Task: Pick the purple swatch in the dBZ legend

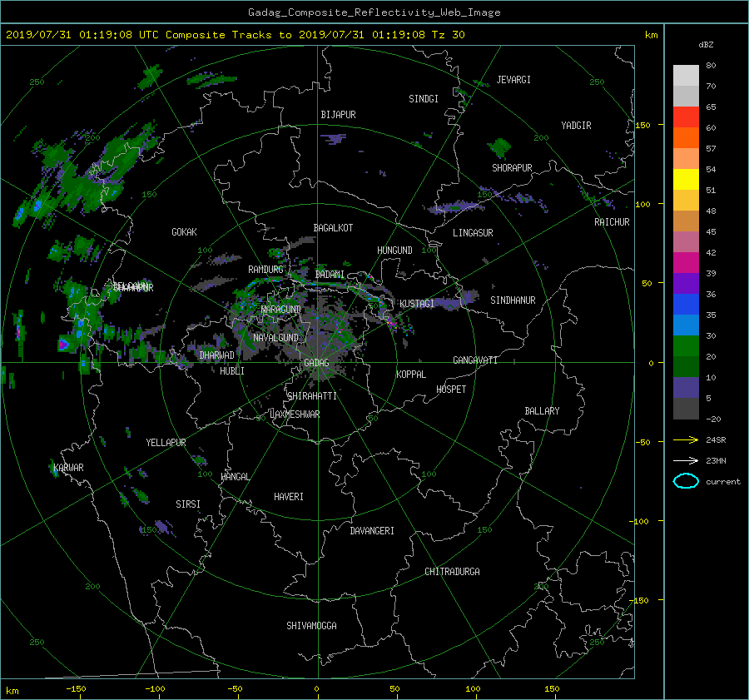Action: pyautogui.click(x=686, y=284)
